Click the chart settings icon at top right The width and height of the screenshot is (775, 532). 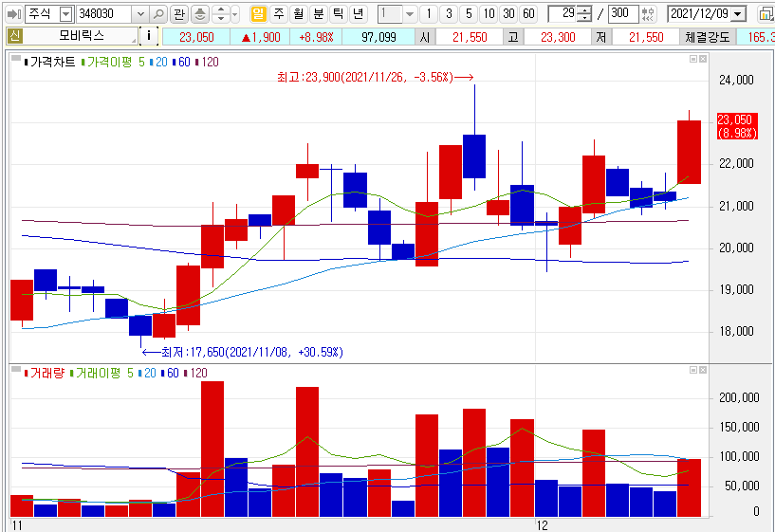pyautogui.click(x=766, y=14)
